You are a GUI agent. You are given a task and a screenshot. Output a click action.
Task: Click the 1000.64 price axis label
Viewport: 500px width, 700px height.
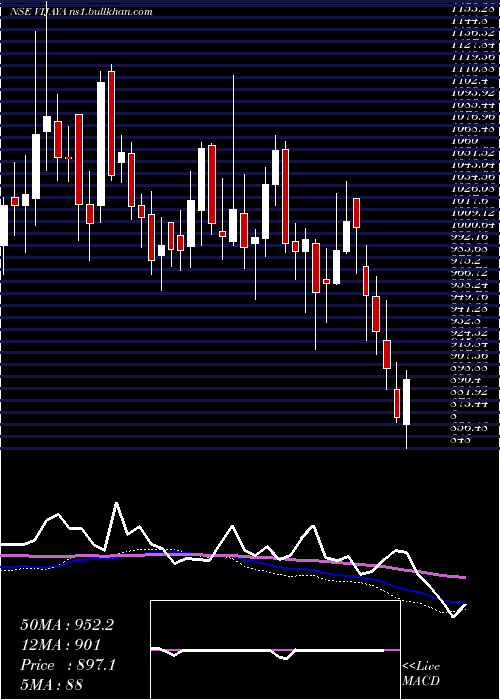coord(472,225)
